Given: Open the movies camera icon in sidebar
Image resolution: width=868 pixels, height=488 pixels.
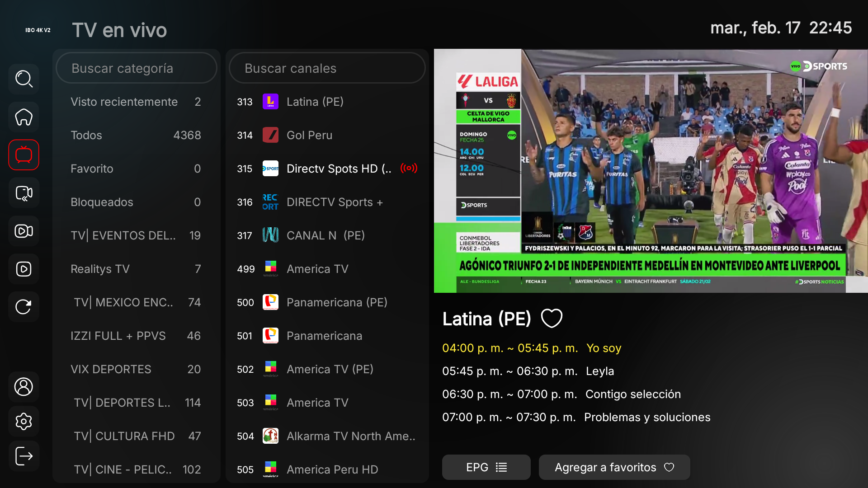Looking at the screenshot, I should point(24,231).
